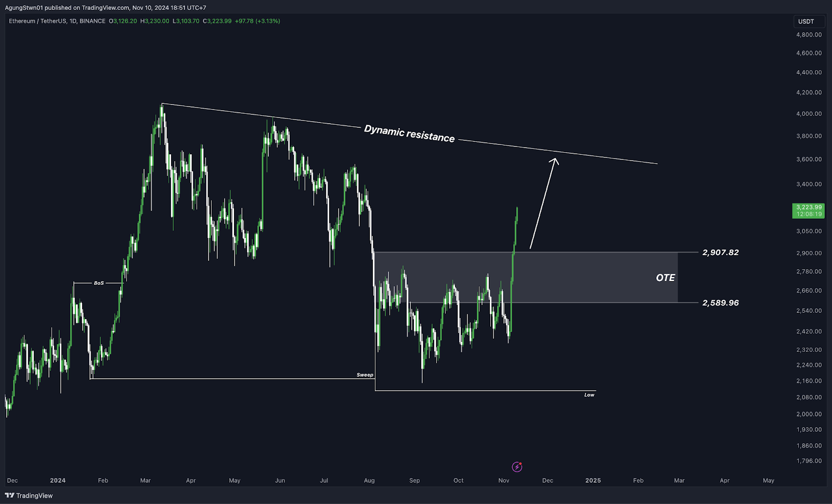Viewport: 832px width, 504px height.
Task: Click the 4,800.00 price axis label
Action: click(809, 35)
